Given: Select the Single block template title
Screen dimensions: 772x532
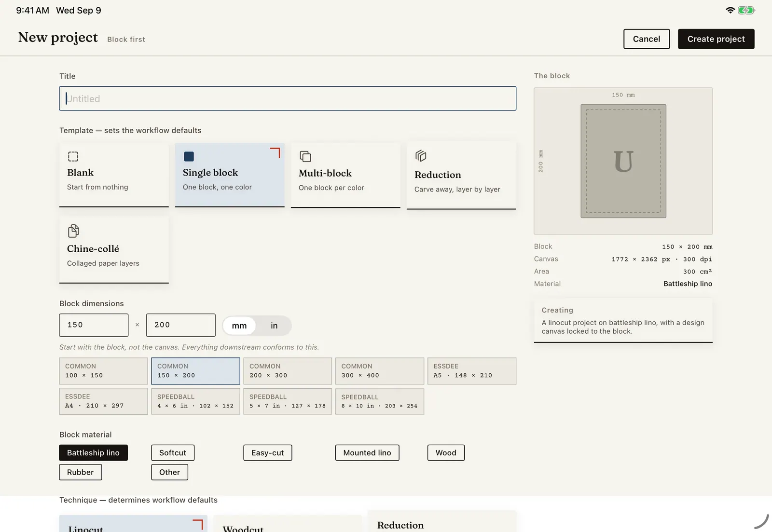Looking at the screenshot, I should click(210, 173).
